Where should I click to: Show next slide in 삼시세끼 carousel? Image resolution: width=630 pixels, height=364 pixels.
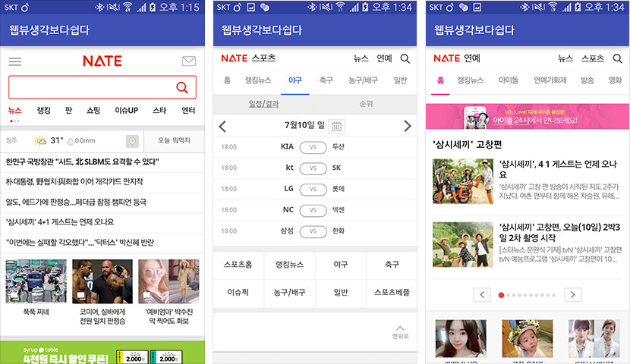(x=572, y=294)
